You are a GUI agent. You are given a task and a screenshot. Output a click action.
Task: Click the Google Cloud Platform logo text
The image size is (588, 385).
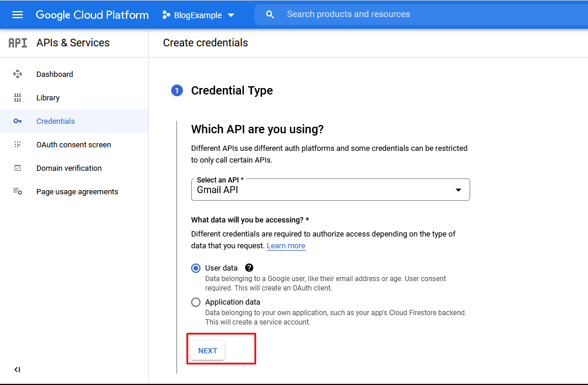(x=92, y=15)
